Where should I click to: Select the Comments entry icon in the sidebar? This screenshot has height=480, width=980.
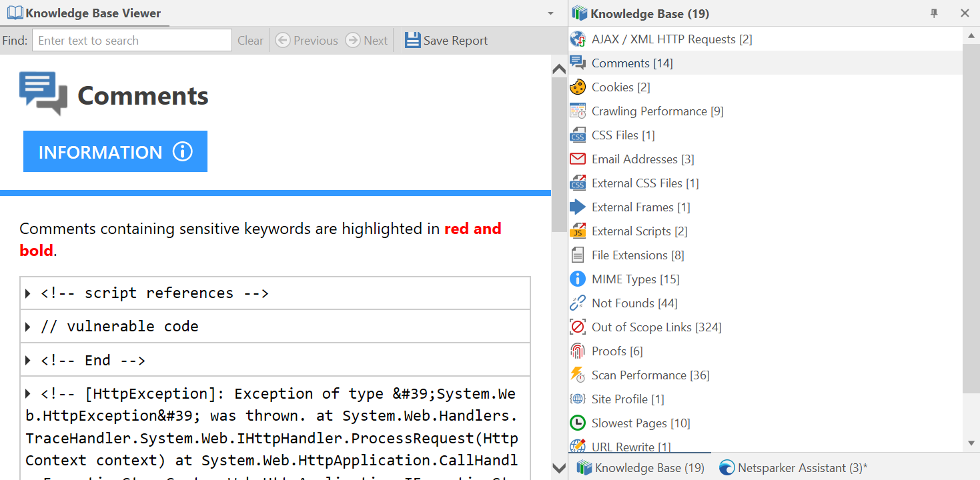tap(576, 63)
